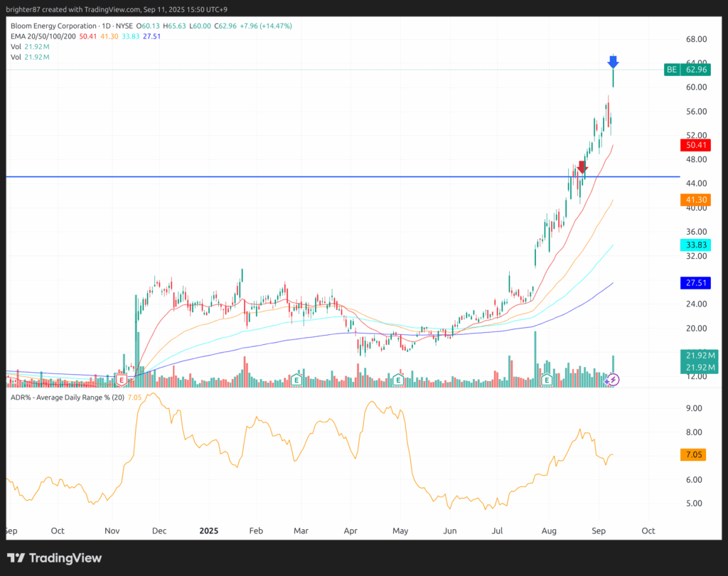Click the close price C62.96 in header
The height and width of the screenshot is (576, 728).
coord(225,26)
